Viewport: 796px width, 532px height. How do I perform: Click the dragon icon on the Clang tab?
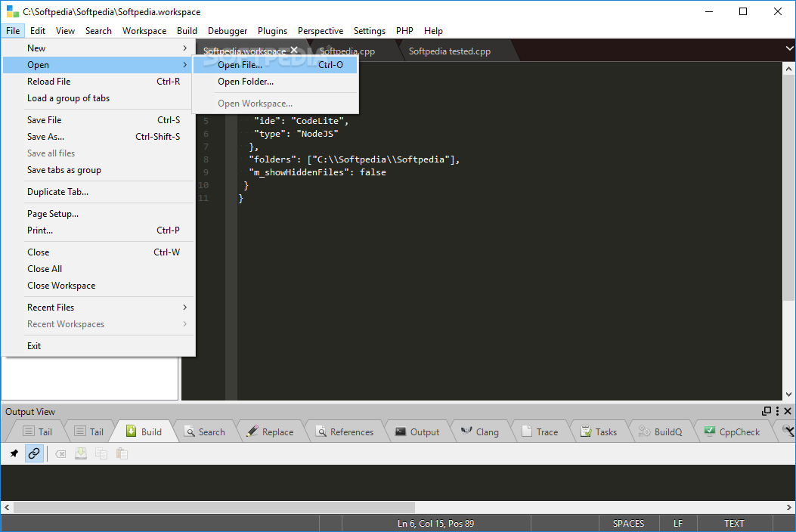pyautogui.click(x=466, y=431)
